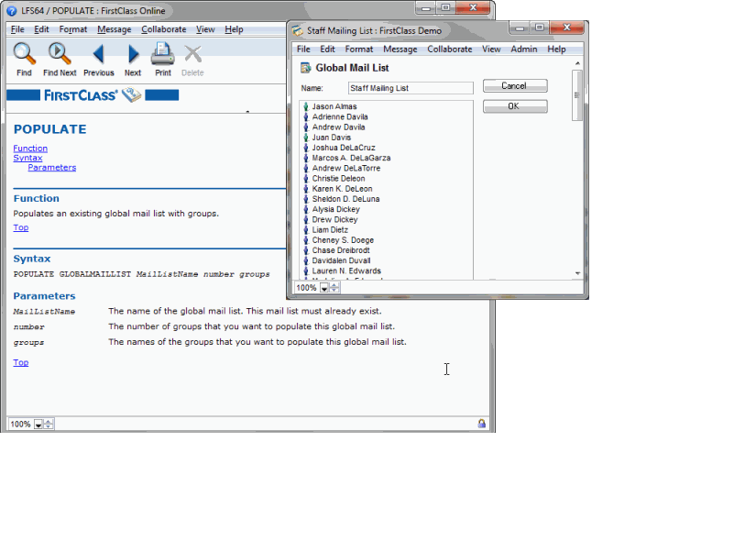Click the Syntax link in contents
Screen dimensions: 756x541
[x=27, y=158]
